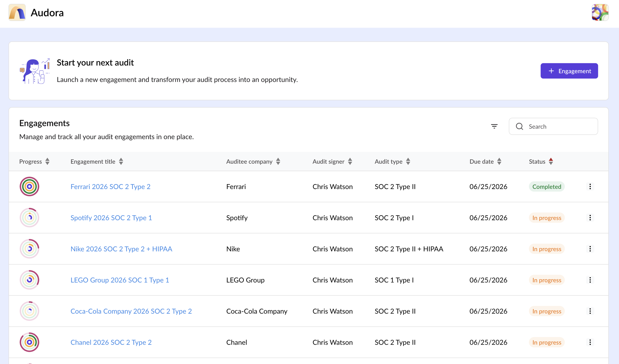The width and height of the screenshot is (619, 364).
Task: Open the three-dot menu on the Spotify row
Action: [590, 218]
